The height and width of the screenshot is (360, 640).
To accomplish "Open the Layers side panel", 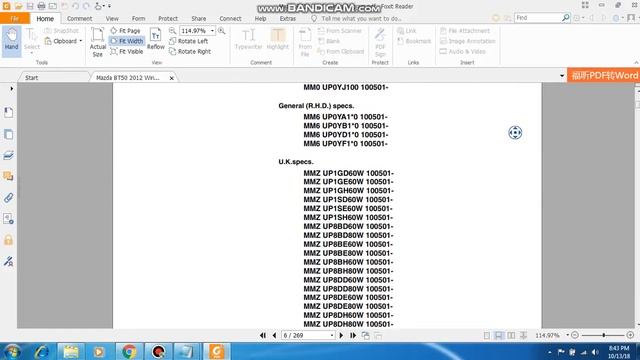I will (8, 155).
